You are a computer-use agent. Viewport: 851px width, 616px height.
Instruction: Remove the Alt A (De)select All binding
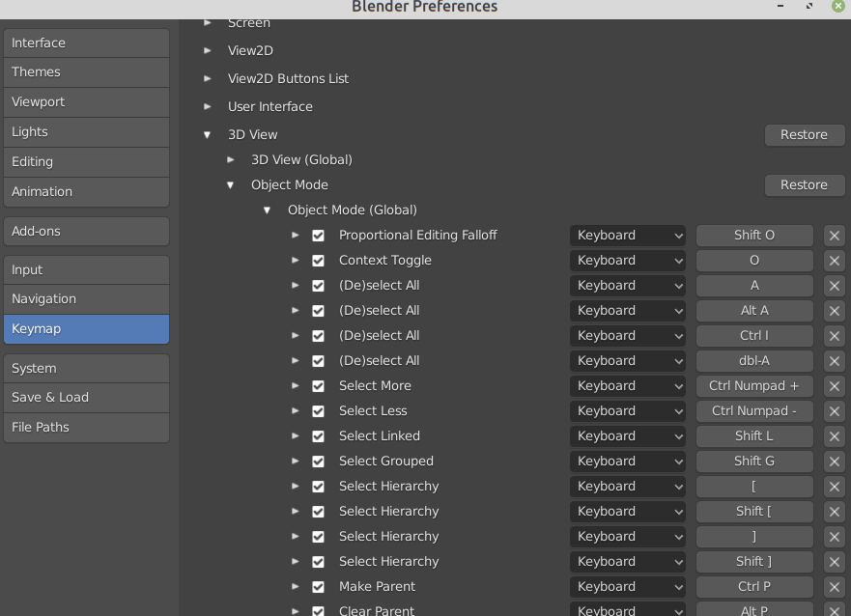pyautogui.click(x=834, y=310)
